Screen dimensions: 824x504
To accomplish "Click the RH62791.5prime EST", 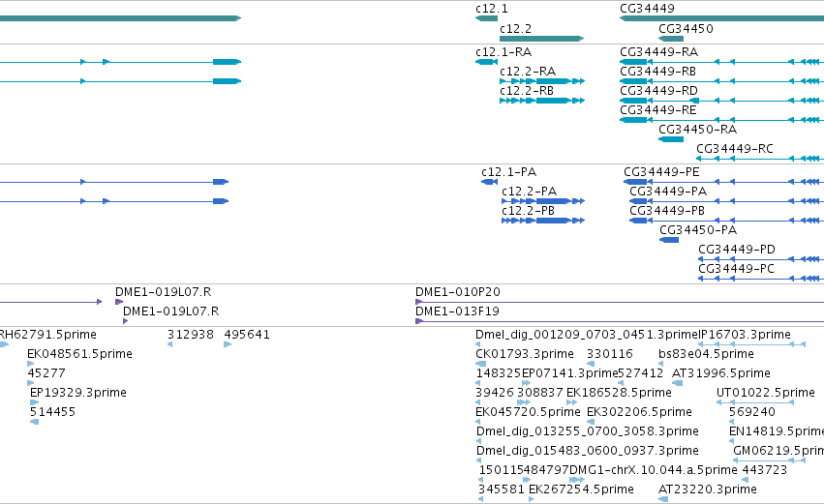I will [x=4, y=344].
